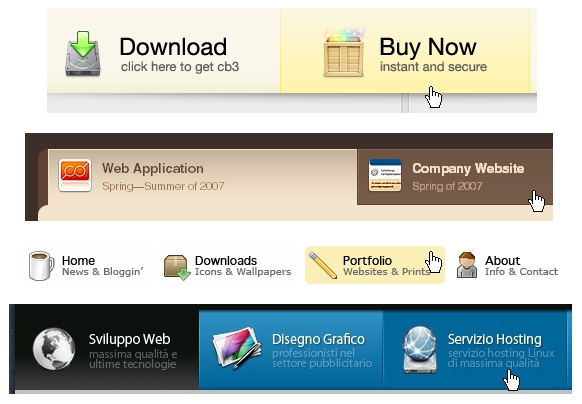Click the orange Web Application icon
This screenshot has width=582, height=404.
[x=75, y=176]
